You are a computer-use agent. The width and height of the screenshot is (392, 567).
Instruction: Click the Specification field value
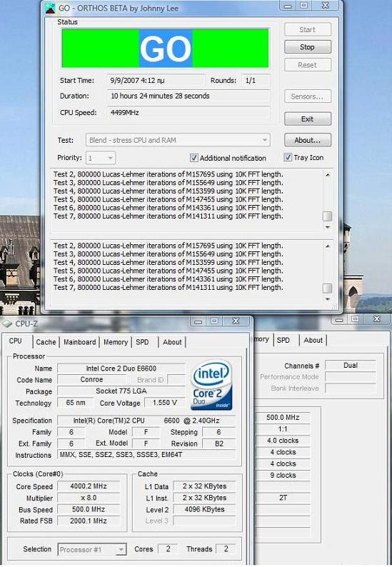[146, 421]
